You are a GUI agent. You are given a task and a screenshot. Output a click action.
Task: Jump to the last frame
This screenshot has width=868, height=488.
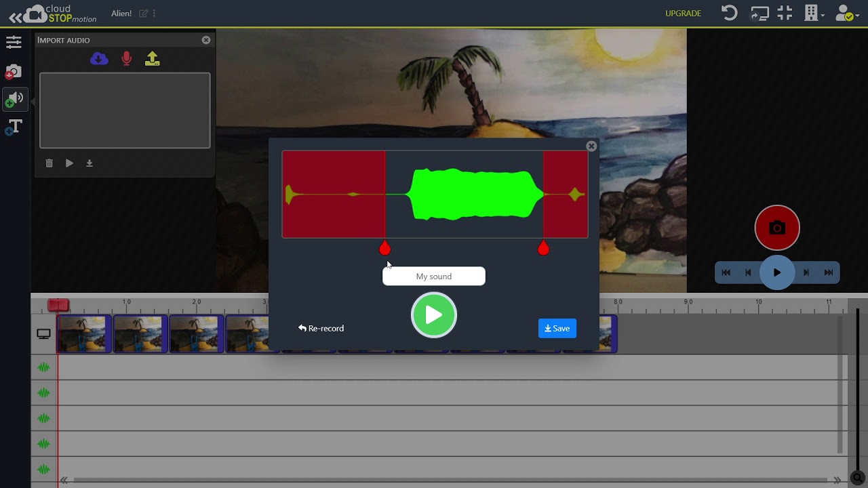click(829, 272)
